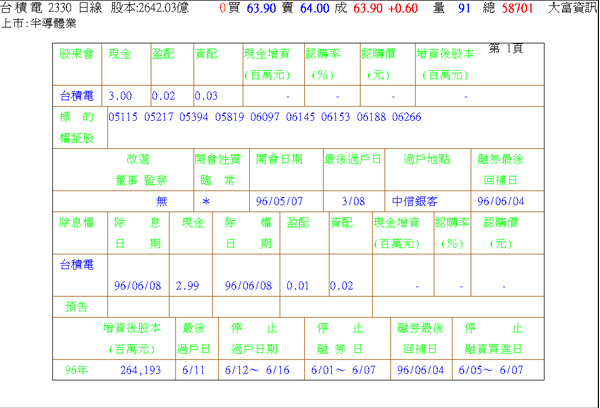The width and height of the screenshot is (600, 408).
Task: Click the 盈配 value 0.02 in shareholder row
Action: click(163, 96)
